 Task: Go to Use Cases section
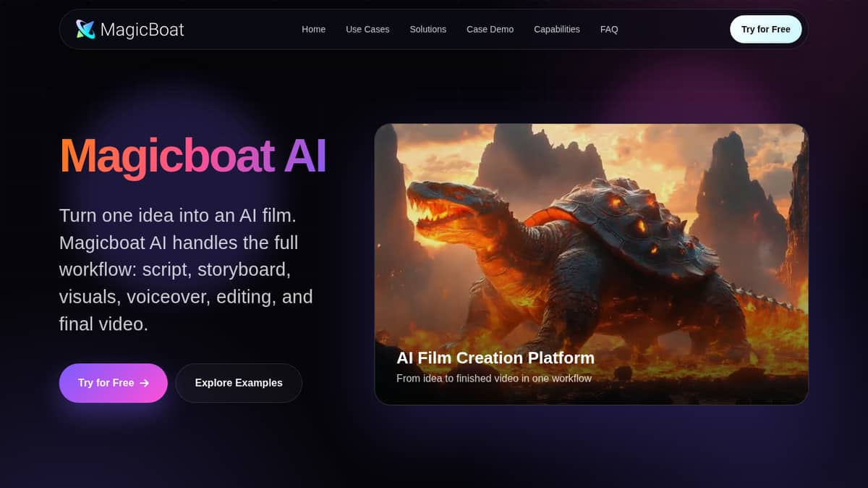tap(367, 29)
